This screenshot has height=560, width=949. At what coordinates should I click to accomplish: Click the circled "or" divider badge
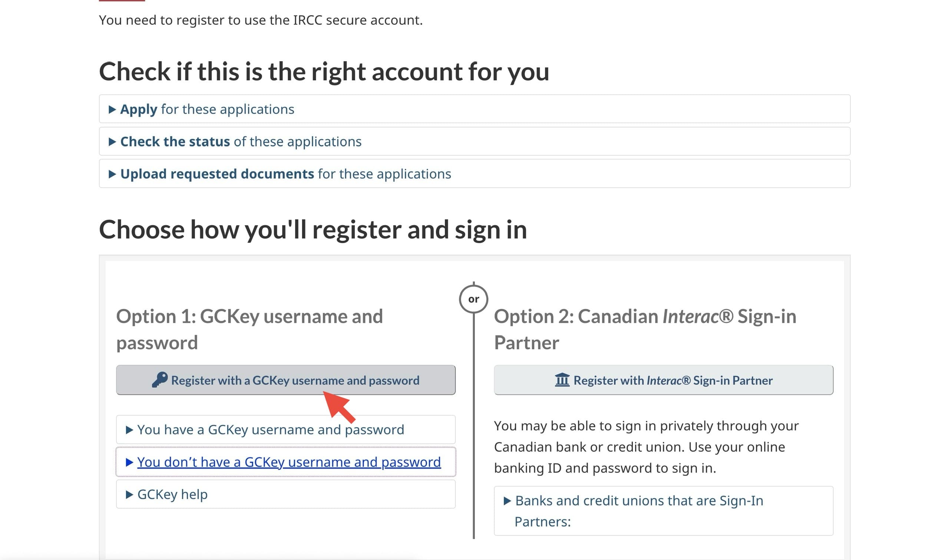pyautogui.click(x=473, y=299)
